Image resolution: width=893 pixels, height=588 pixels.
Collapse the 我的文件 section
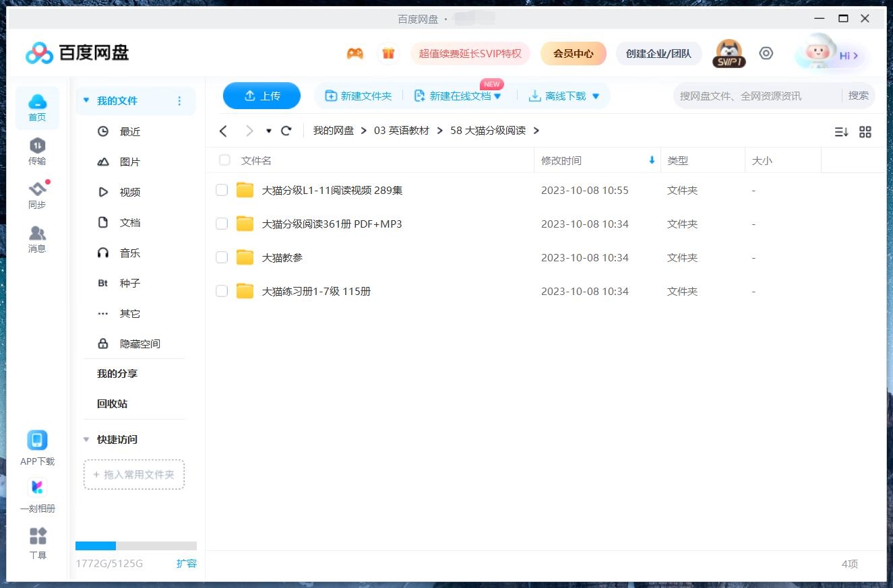coord(86,99)
